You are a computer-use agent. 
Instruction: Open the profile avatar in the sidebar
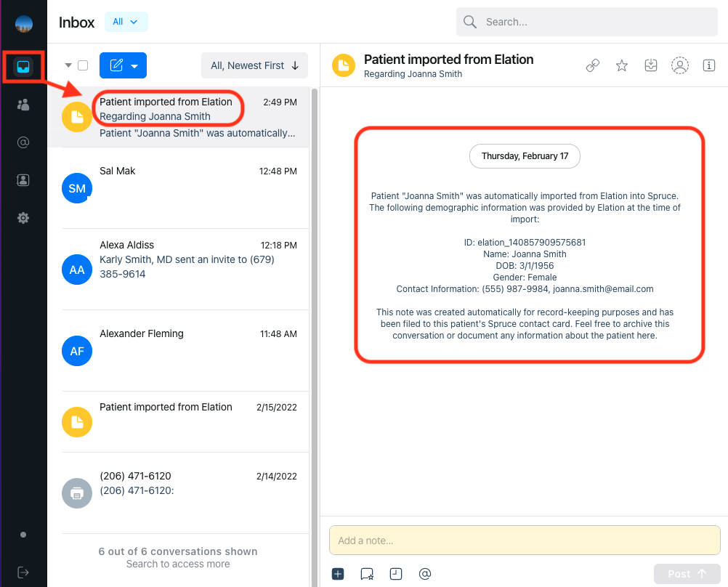[24, 24]
